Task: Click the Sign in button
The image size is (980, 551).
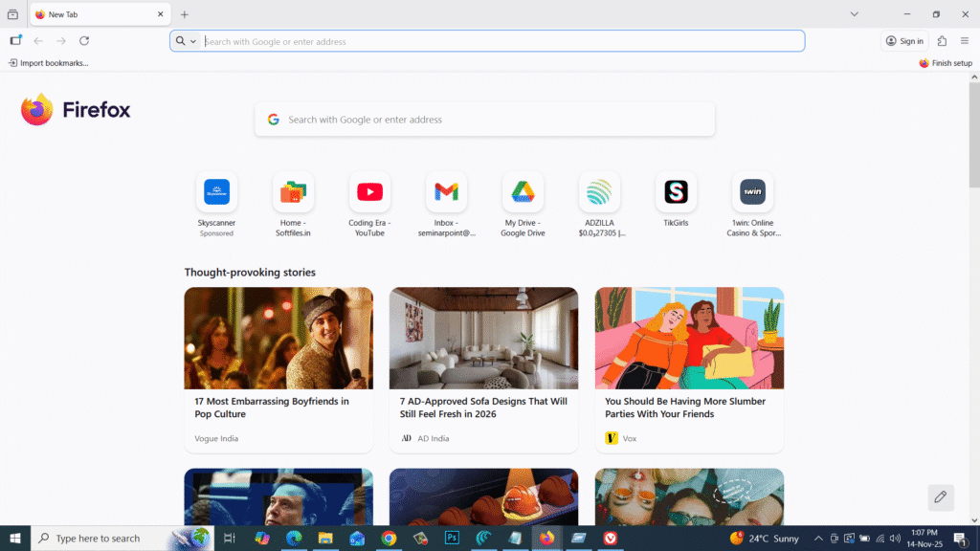Action: 904,40
